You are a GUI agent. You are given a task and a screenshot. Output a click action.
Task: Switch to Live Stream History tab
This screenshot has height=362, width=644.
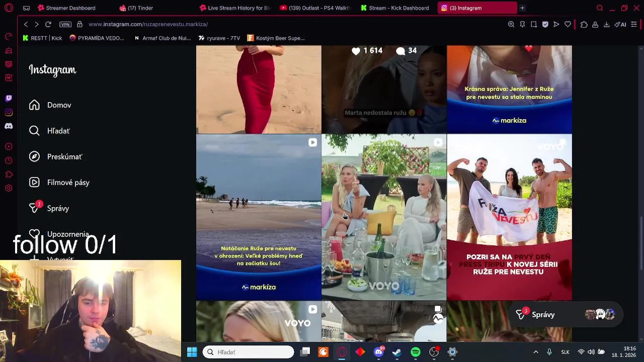point(235,8)
